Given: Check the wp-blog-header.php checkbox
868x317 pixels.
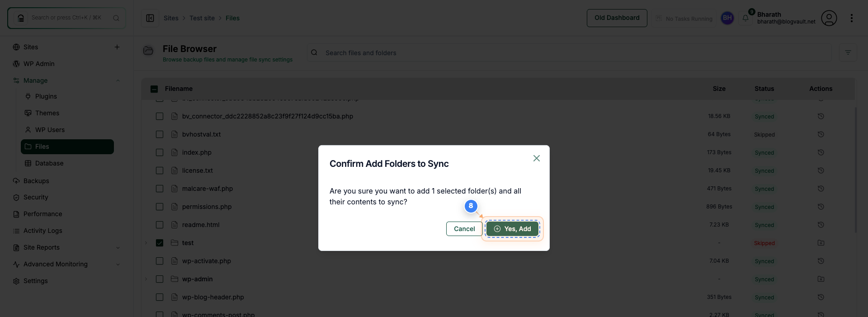Looking at the screenshot, I should (x=160, y=297).
